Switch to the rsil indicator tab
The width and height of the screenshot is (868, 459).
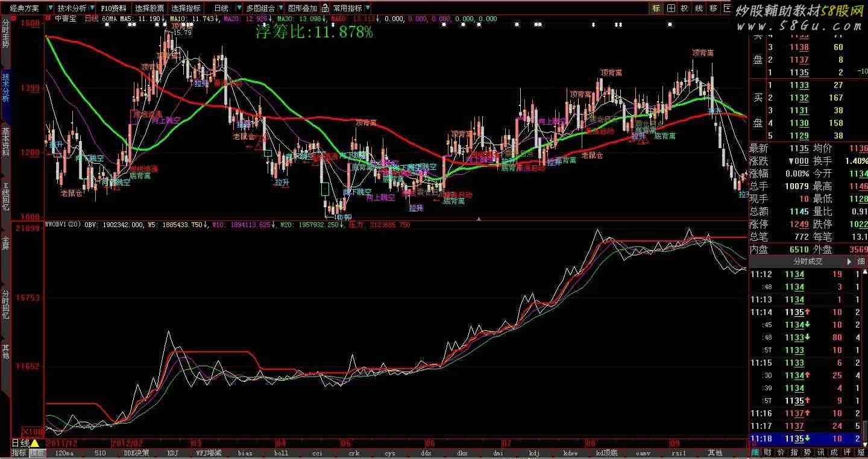[679, 454]
